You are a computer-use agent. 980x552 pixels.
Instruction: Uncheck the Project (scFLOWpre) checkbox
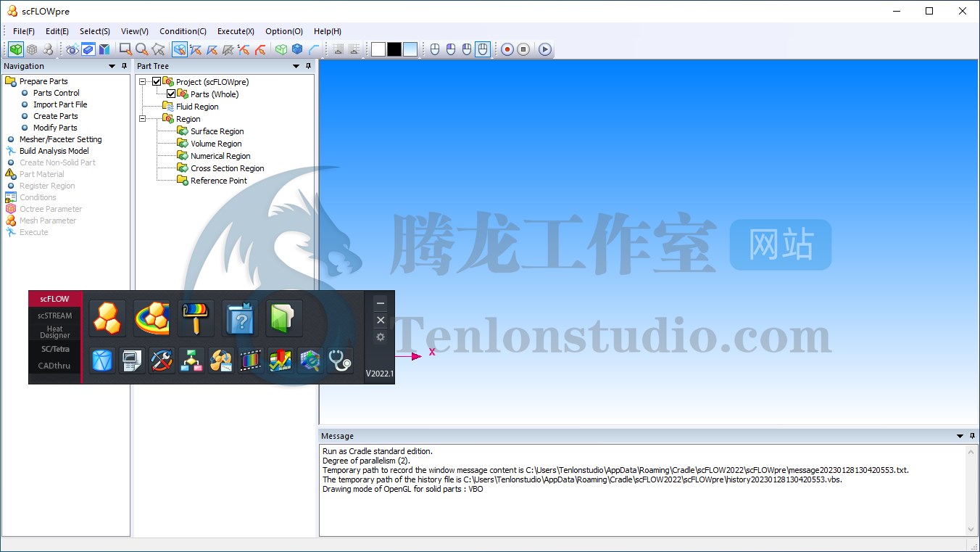(x=157, y=82)
